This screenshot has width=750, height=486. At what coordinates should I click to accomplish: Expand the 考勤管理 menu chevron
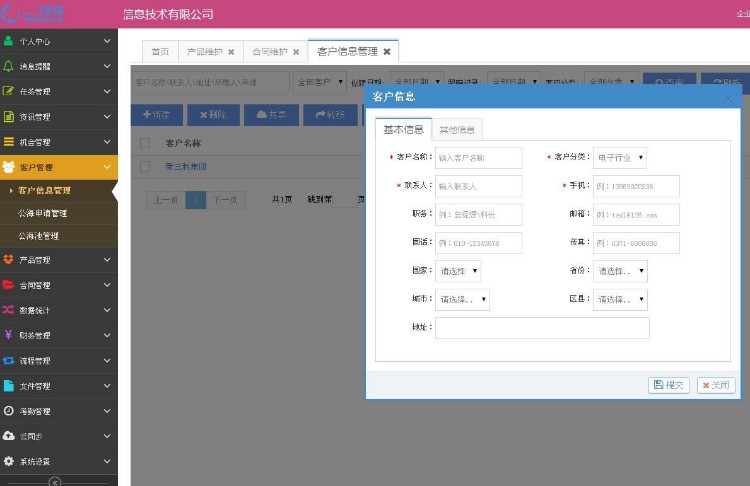(x=107, y=411)
